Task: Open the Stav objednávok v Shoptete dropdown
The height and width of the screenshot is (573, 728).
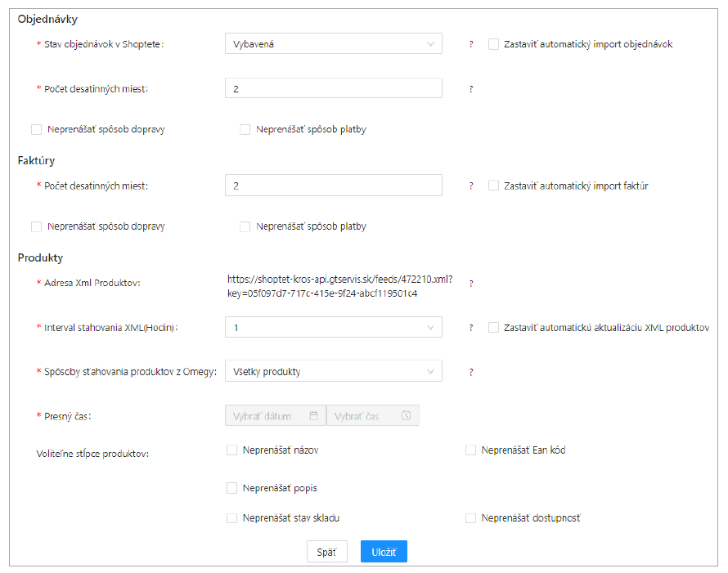Action: click(333, 44)
